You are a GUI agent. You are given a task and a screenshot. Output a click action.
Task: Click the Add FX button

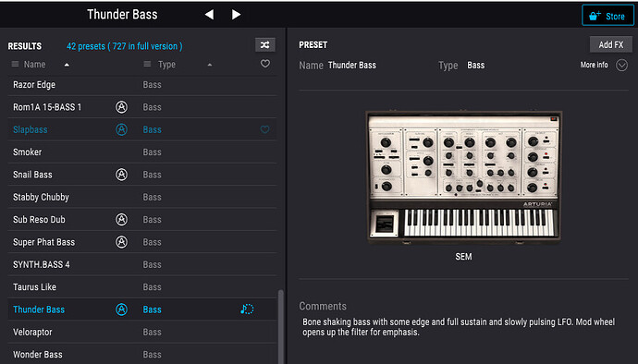point(611,44)
